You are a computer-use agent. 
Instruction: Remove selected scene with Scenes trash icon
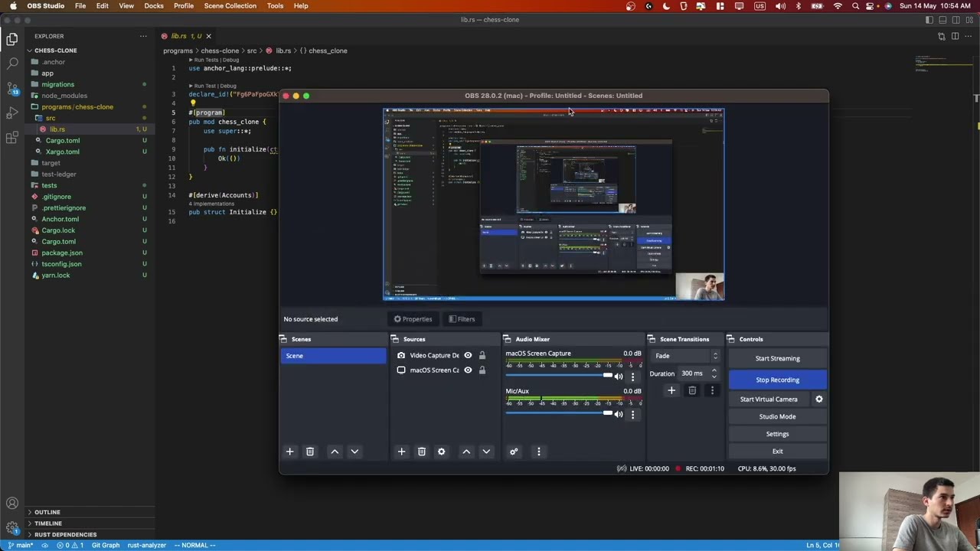pos(310,452)
